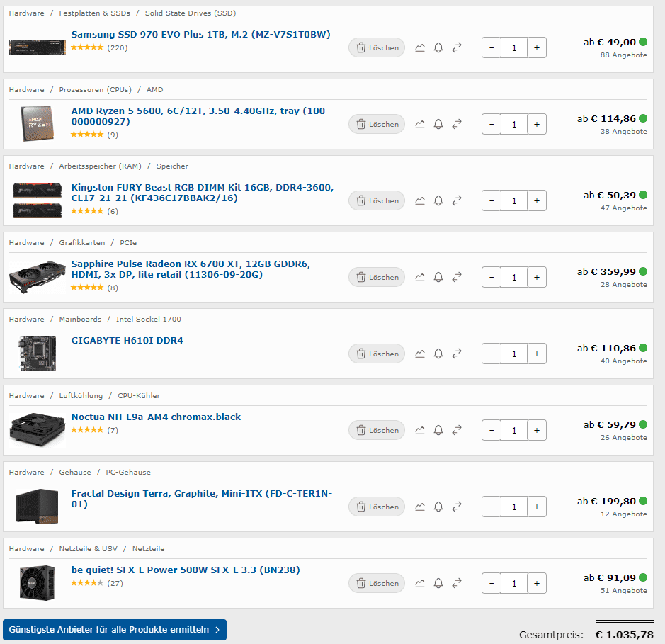
Task: Click swap arrows icon for Samsung SSD row
Action: point(457,47)
